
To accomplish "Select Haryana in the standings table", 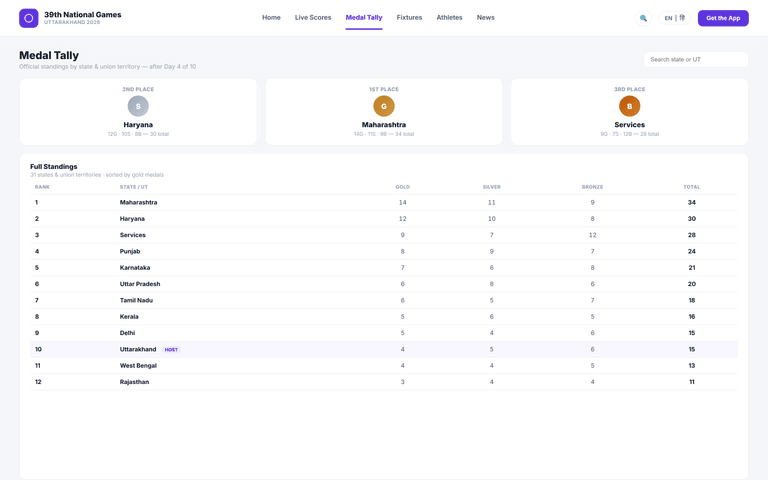I will pos(132,218).
